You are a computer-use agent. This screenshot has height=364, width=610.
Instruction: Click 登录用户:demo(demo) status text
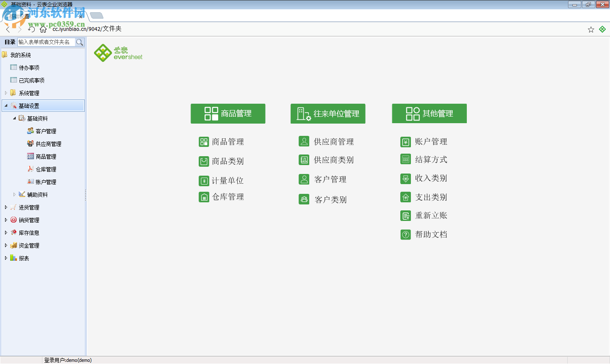click(68, 360)
